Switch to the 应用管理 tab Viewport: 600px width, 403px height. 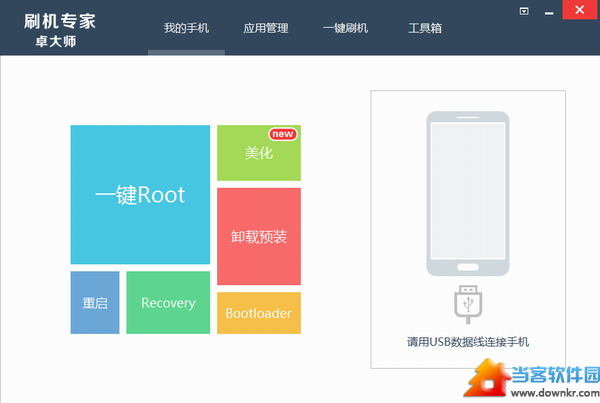click(266, 28)
